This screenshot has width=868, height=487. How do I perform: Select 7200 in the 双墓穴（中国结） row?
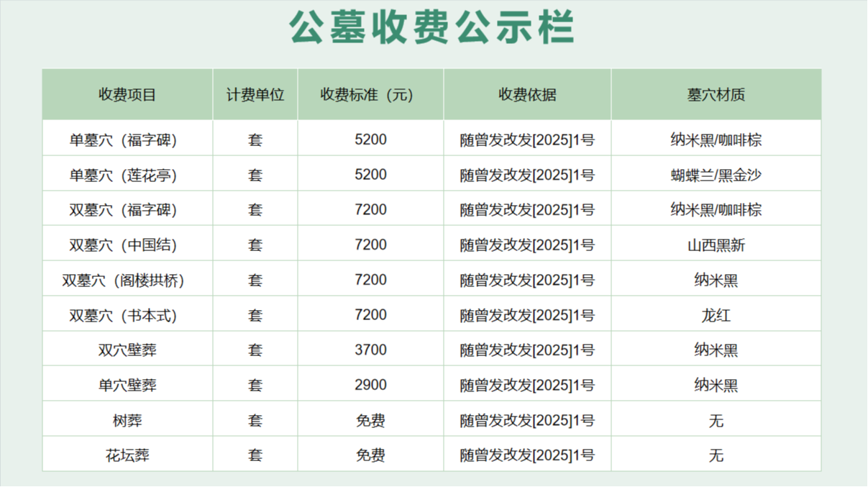pos(371,244)
